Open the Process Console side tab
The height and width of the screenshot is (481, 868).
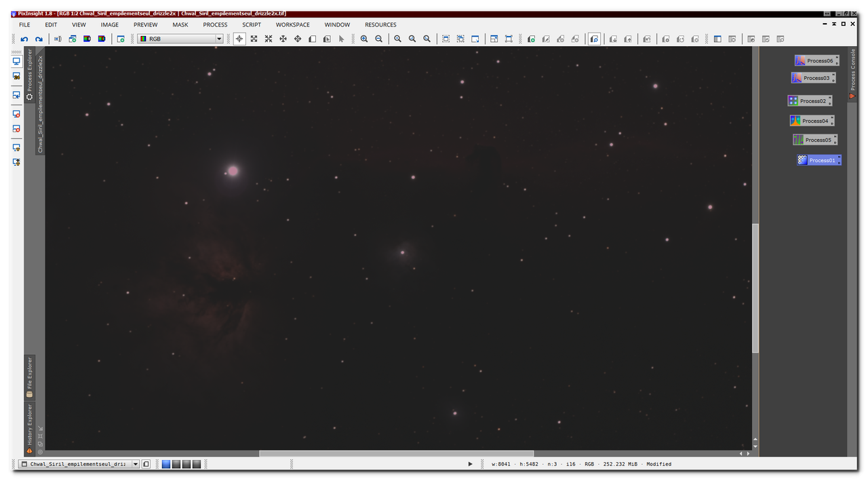click(x=852, y=75)
